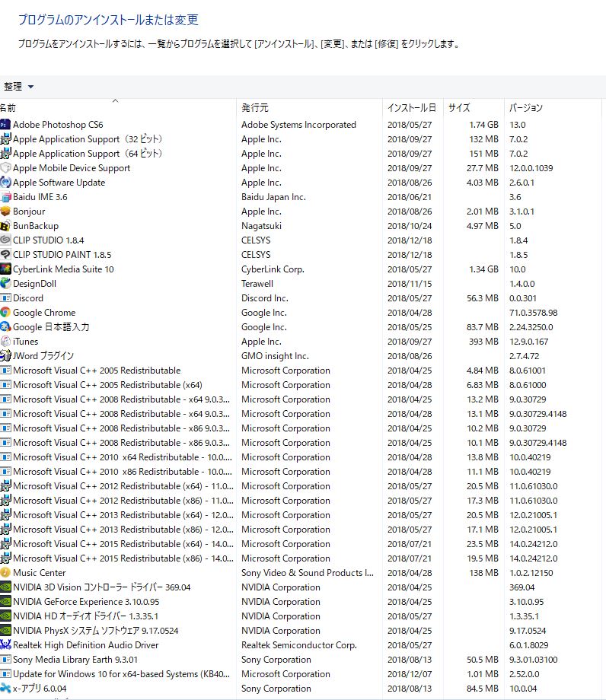Screen dimensions: 606x700
Task: Select the DesignDoll icon
Action: [x=5, y=284]
